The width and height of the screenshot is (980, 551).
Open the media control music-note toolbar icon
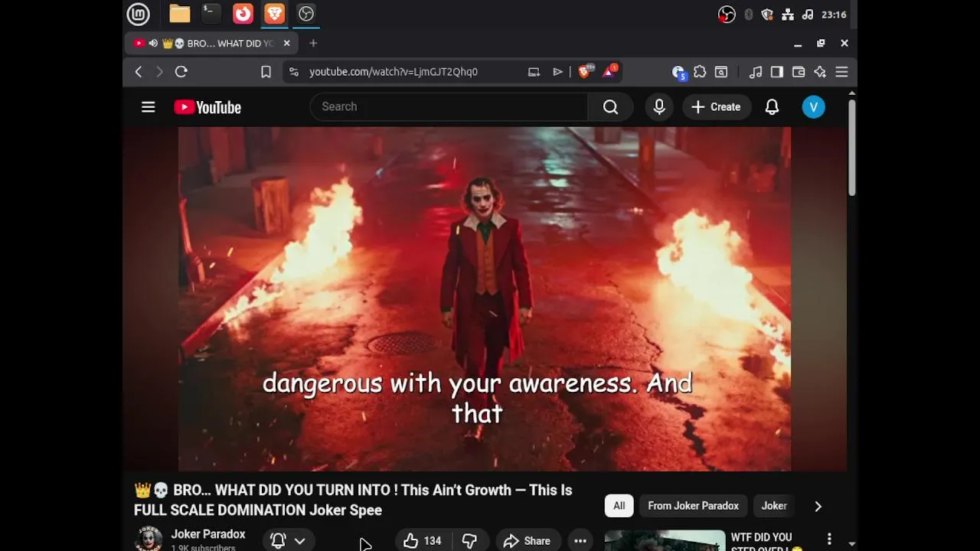(756, 72)
